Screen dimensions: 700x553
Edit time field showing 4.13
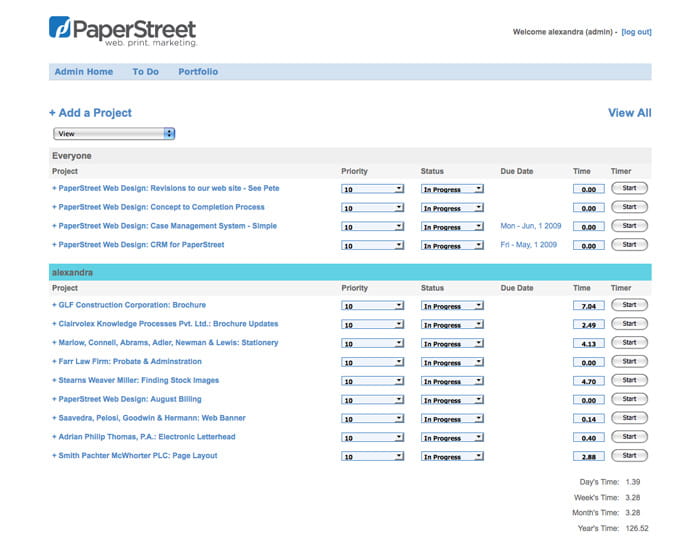(588, 343)
